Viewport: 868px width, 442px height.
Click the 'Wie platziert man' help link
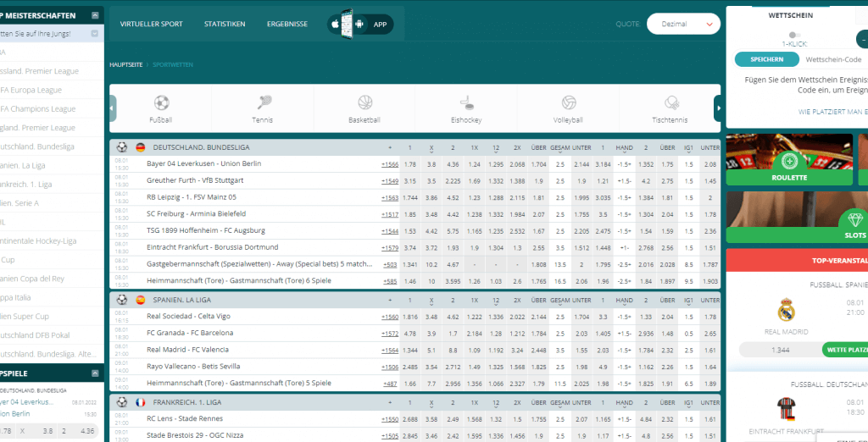click(x=832, y=112)
